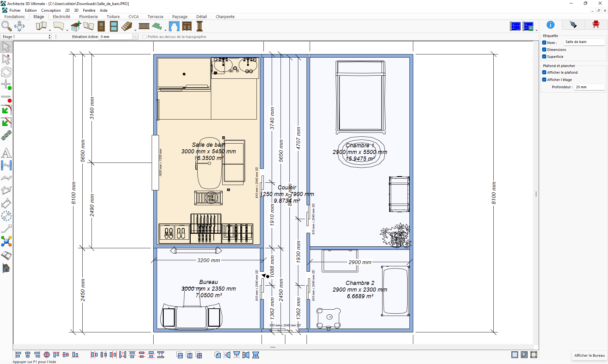Toggle the Superficie checkbox

point(544,57)
